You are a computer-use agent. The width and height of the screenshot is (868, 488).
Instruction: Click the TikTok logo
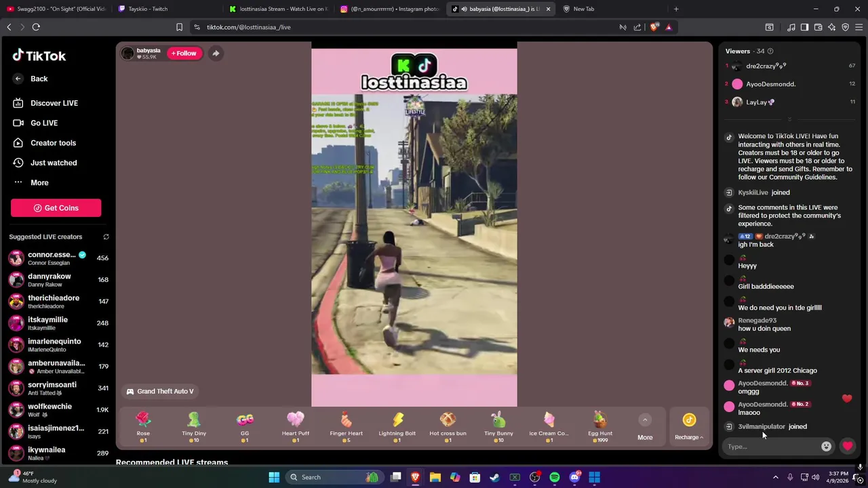click(x=39, y=56)
